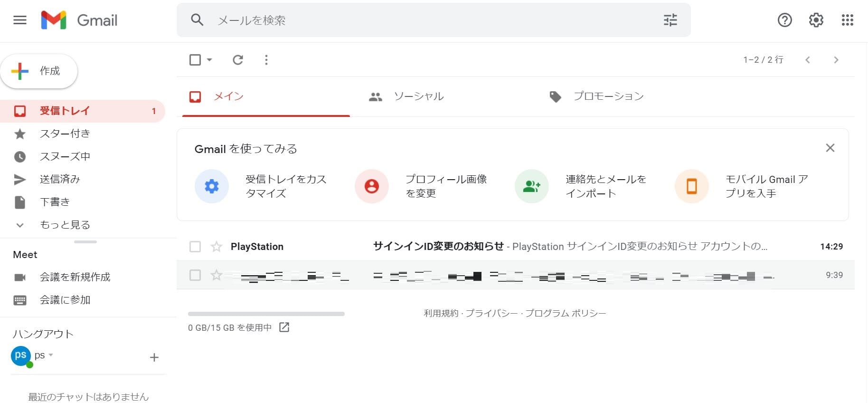This screenshot has width=868, height=403.
Task: Open the main menu hamburger icon
Action: [20, 20]
